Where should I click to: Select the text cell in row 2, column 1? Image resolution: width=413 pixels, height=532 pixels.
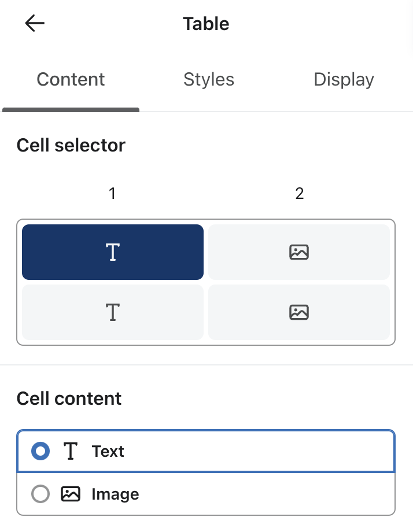pyautogui.click(x=112, y=312)
